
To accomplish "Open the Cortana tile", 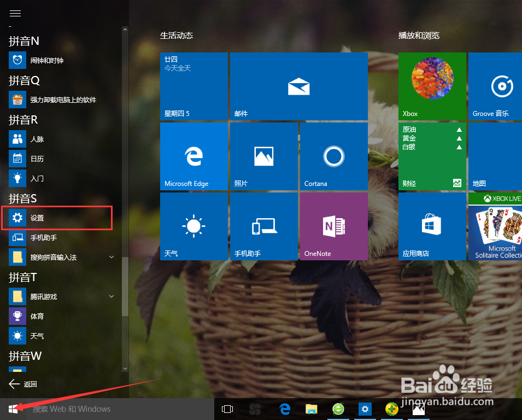I will (334, 156).
